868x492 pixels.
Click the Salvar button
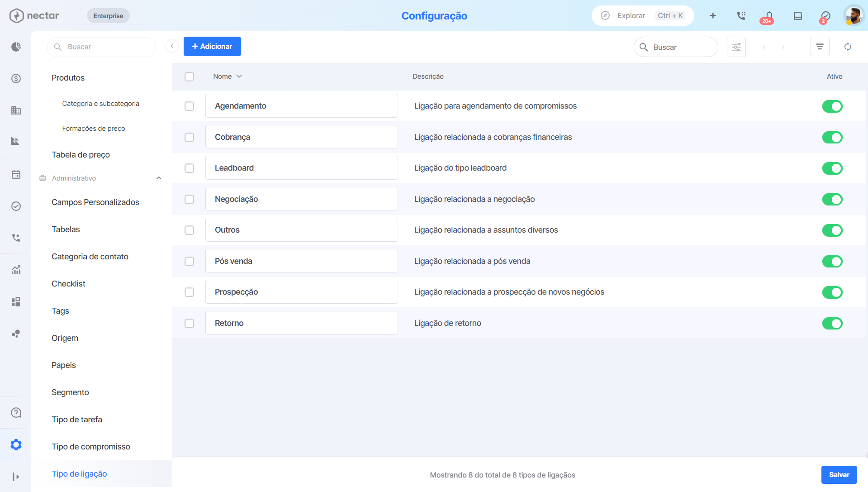click(x=839, y=474)
